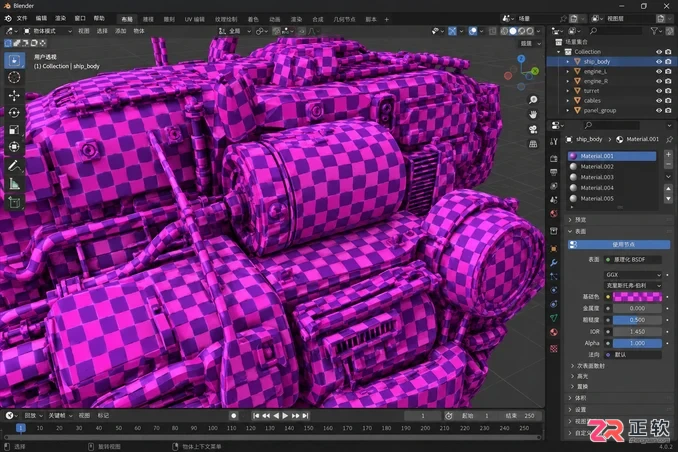
Task: Select the Scale tool
Action: point(14,130)
